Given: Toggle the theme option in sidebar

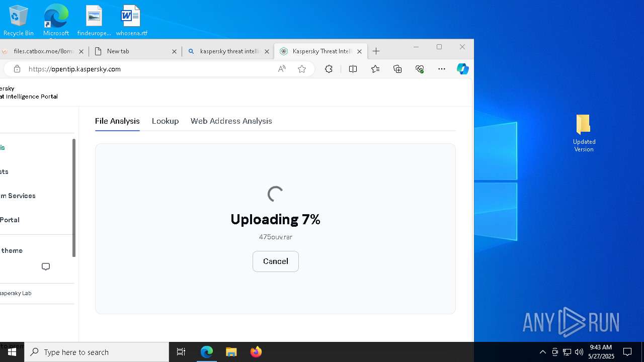Looking at the screenshot, I should tap(11, 250).
